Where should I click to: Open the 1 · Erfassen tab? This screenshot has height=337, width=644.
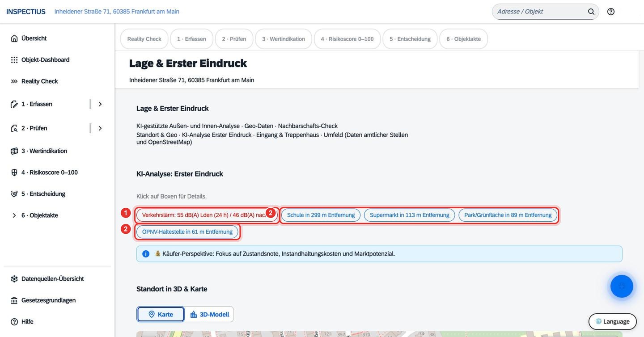tap(192, 39)
